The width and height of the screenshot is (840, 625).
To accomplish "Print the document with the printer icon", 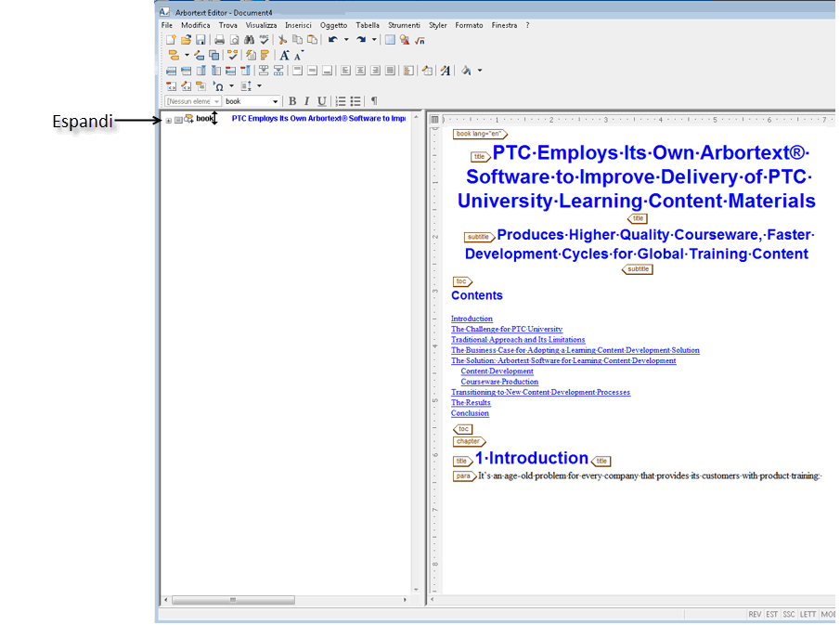I will (x=220, y=40).
